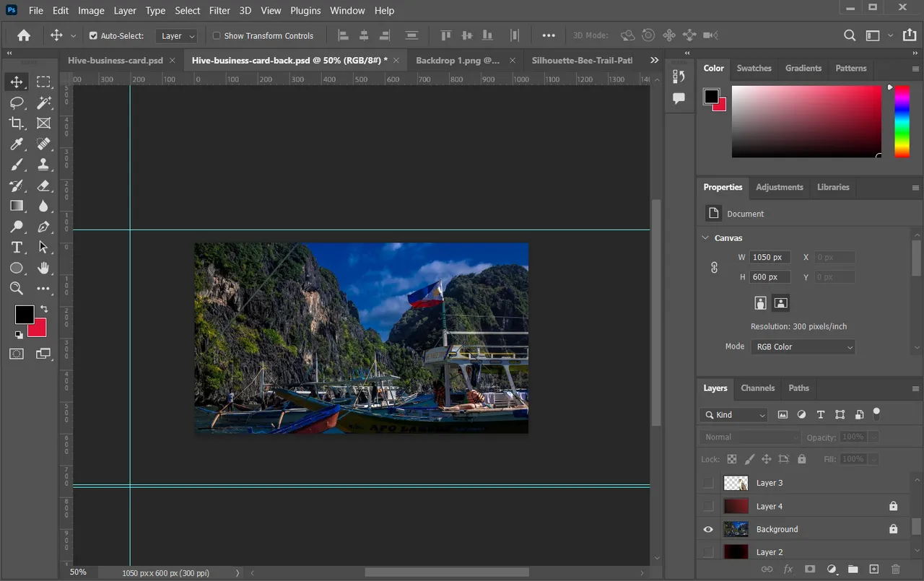924x581 pixels.
Task: Set canvas to landscape orientation
Action: coord(780,303)
